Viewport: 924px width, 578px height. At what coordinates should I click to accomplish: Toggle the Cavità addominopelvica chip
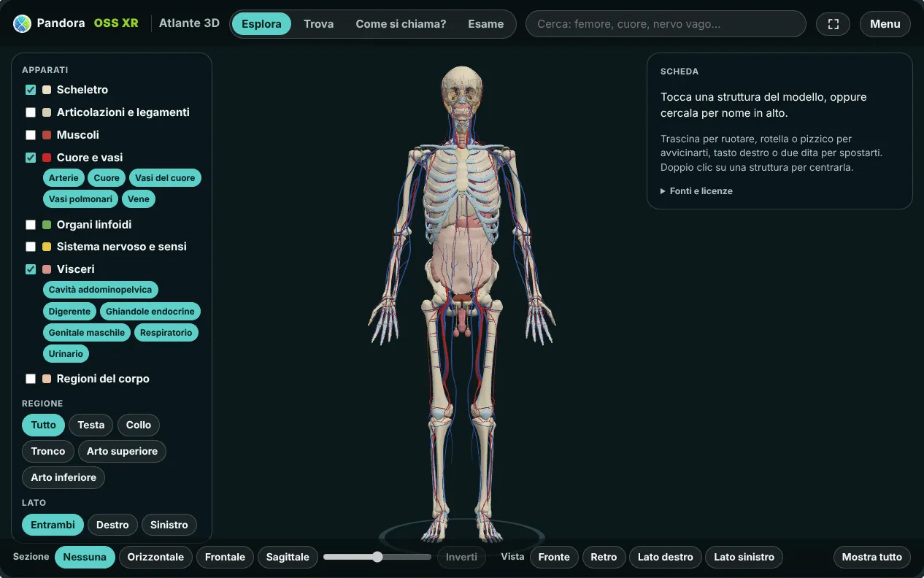101,290
